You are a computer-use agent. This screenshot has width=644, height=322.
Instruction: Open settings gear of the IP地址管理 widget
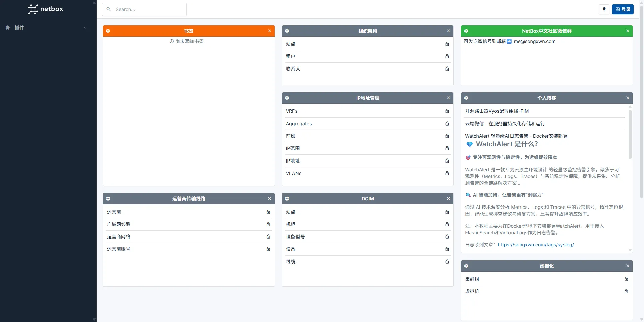click(x=287, y=98)
